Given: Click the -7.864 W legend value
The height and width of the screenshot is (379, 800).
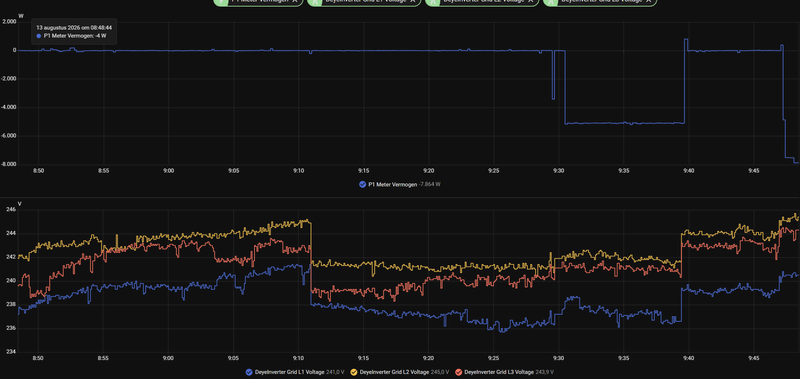Looking at the screenshot, I should click(x=430, y=184).
